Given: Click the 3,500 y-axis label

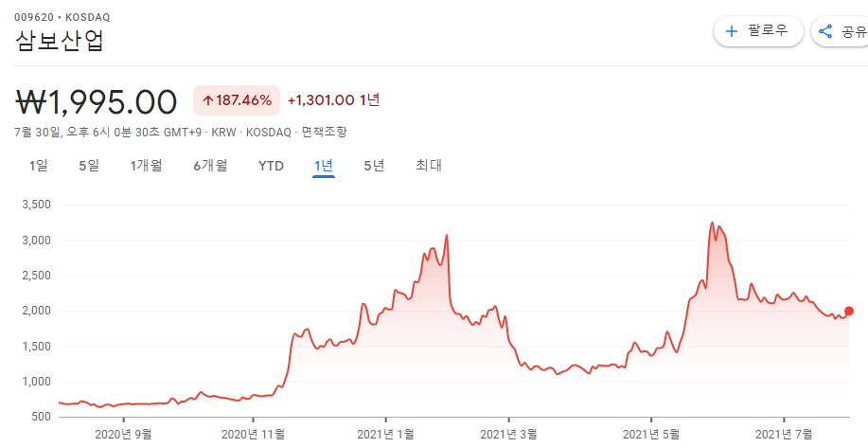Looking at the screenshot, I should pyautogui.click(x=37, y=205).
